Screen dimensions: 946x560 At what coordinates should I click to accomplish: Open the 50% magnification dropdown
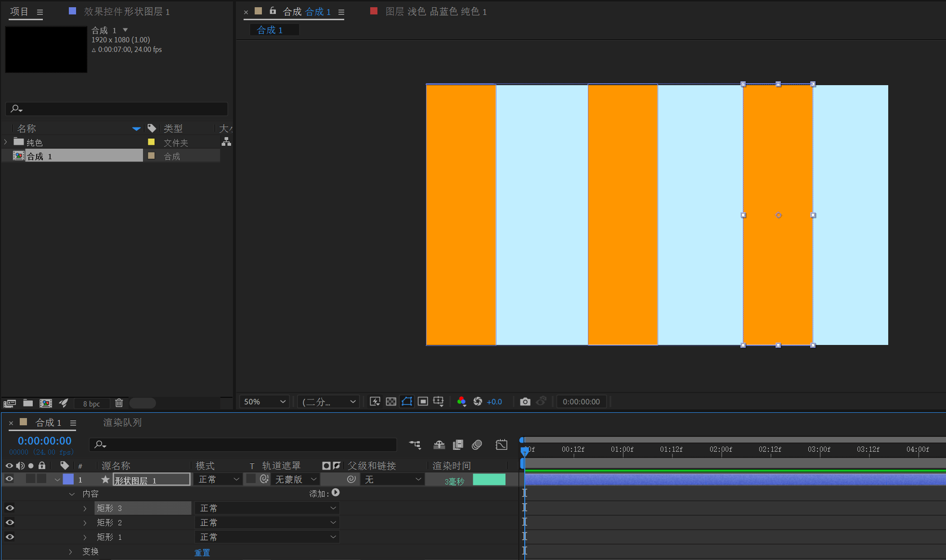[x=264, y=401]
